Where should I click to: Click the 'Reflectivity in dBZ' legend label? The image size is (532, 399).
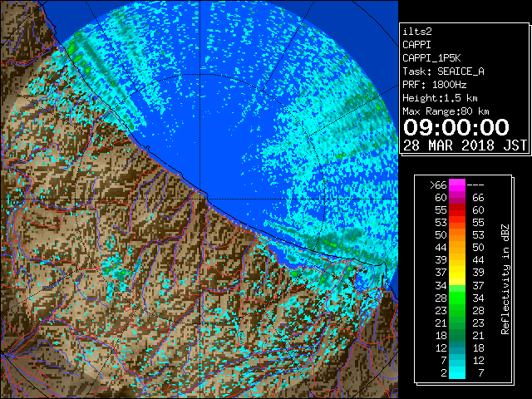click(505, 279)
